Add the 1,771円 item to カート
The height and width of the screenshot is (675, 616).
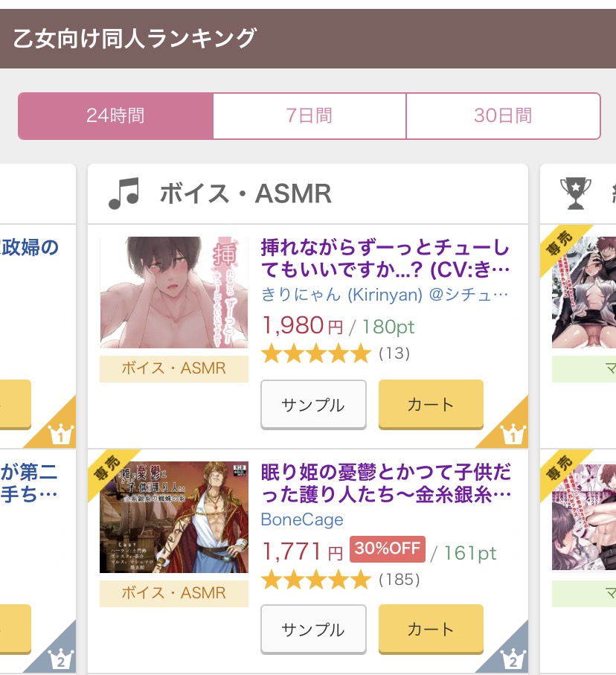431,629
